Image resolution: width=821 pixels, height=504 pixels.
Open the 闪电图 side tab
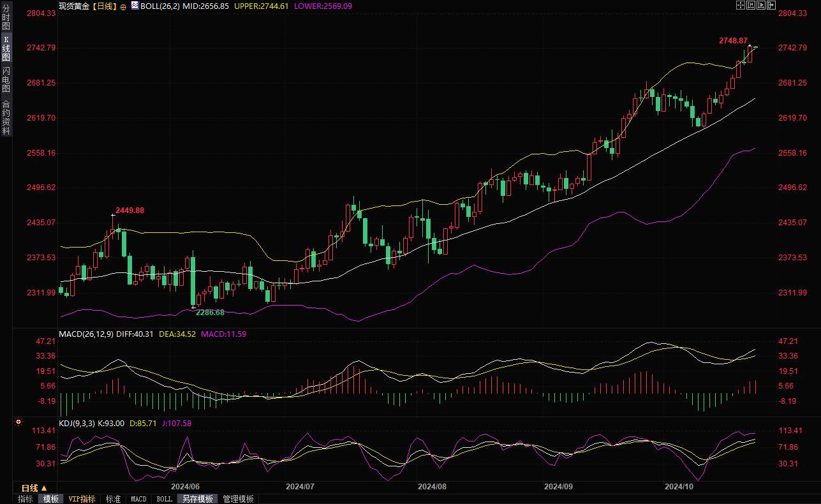tap(6, 80)
